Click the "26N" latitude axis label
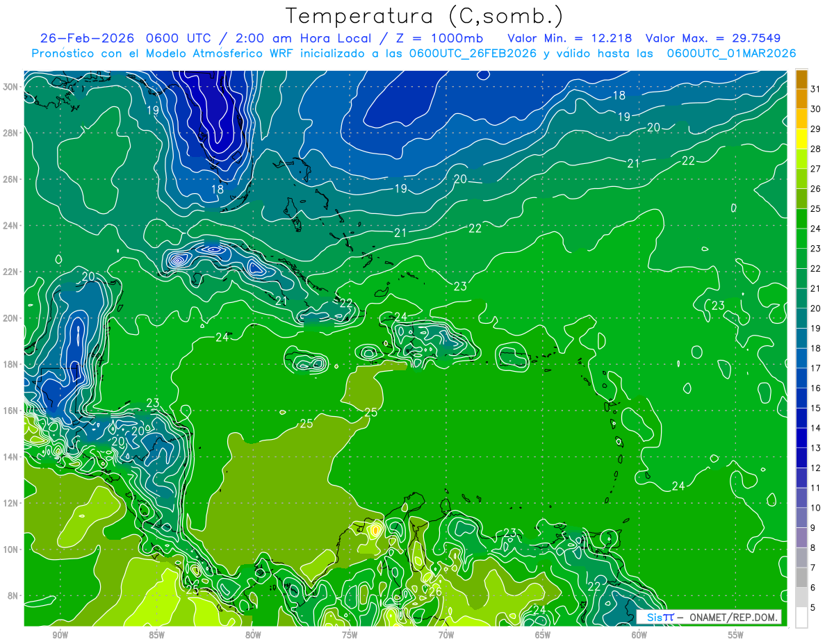Image resolution: width=834 pixels, height=644 pixels. click(10, 179)
